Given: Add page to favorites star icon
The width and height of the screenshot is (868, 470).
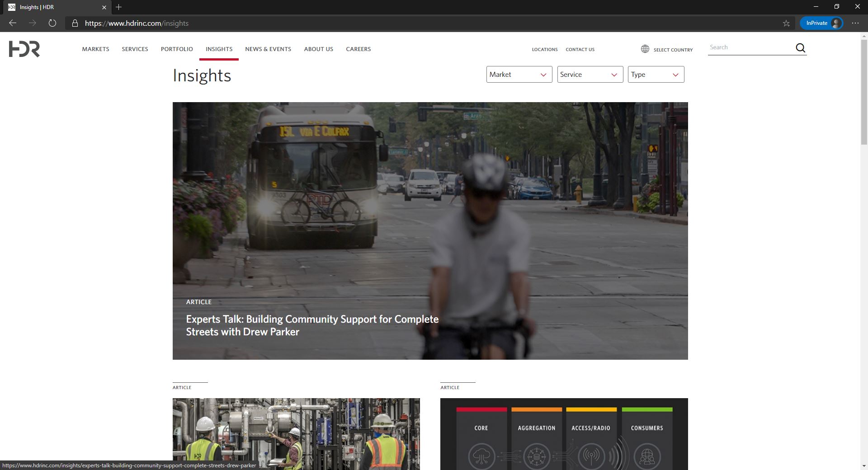Looking at the screenshot, I should coord(786,23).
